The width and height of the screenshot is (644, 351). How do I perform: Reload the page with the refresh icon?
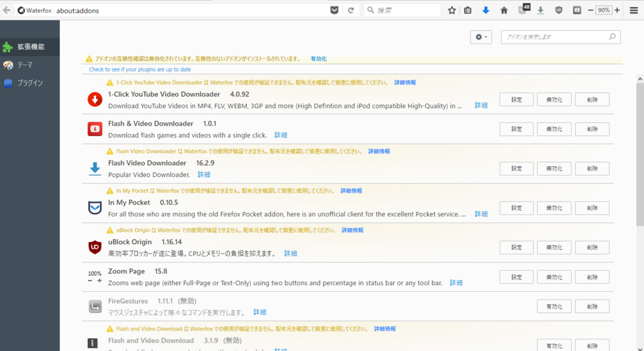point(351,10)
